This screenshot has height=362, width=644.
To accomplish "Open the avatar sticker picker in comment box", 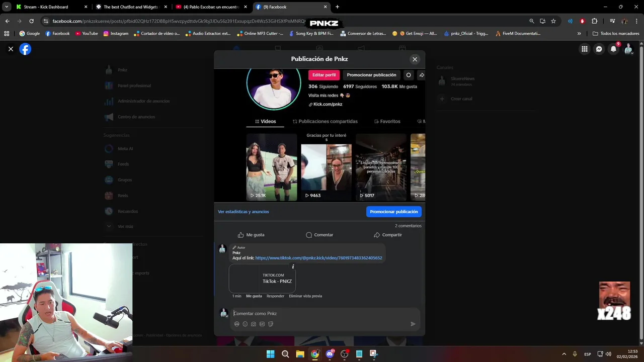I will click(236, 324).
